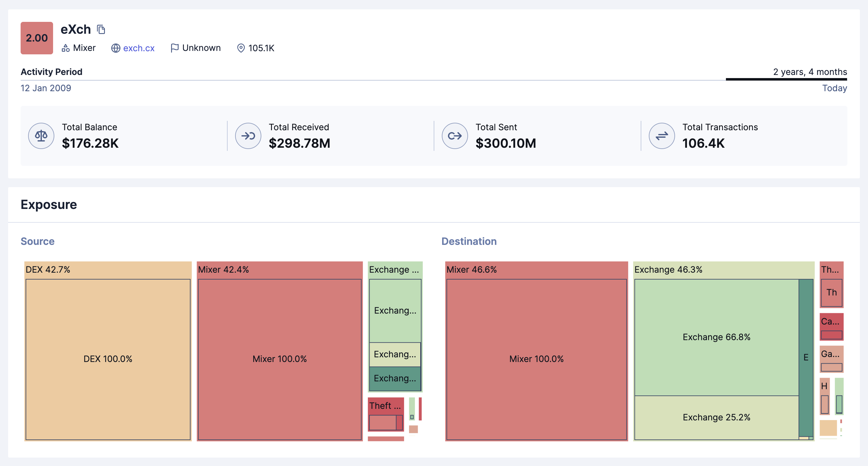The image size is (868, 466).
Task: Click the copy icon next to eXch
Action: tap(101, 30)
